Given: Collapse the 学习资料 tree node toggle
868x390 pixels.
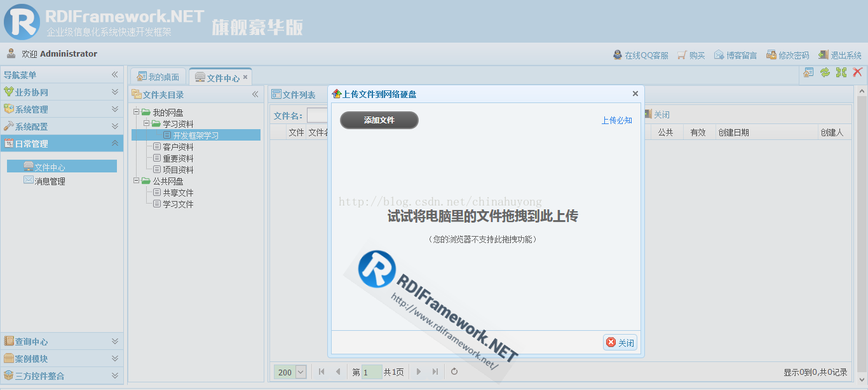Looking at the screenshot, I should point(146,123).
